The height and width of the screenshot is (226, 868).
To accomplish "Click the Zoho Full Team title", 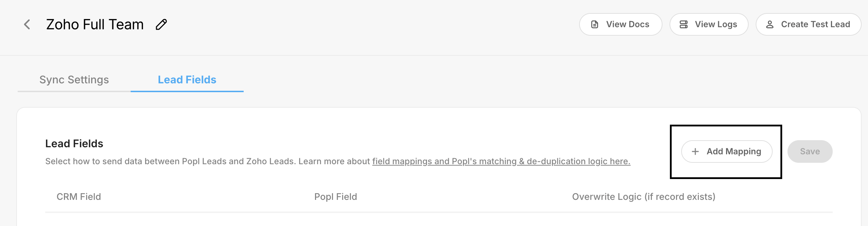I will click(x=95, y=24).
